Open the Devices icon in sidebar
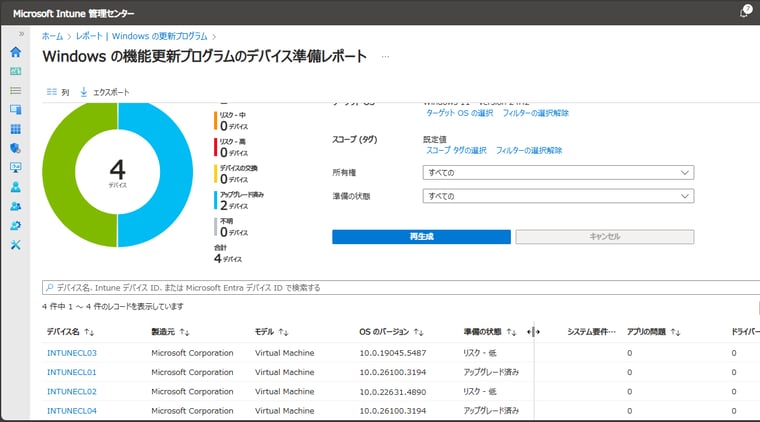760x422 pixels. [x=16, y=109]
